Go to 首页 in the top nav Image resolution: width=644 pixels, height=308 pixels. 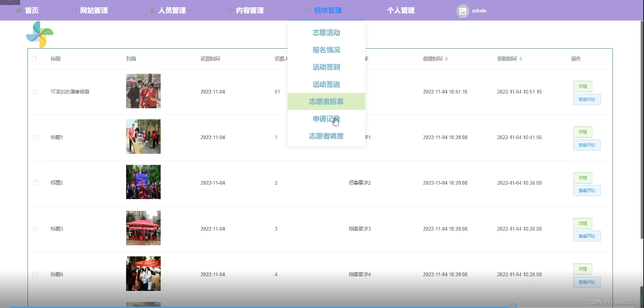32,11
